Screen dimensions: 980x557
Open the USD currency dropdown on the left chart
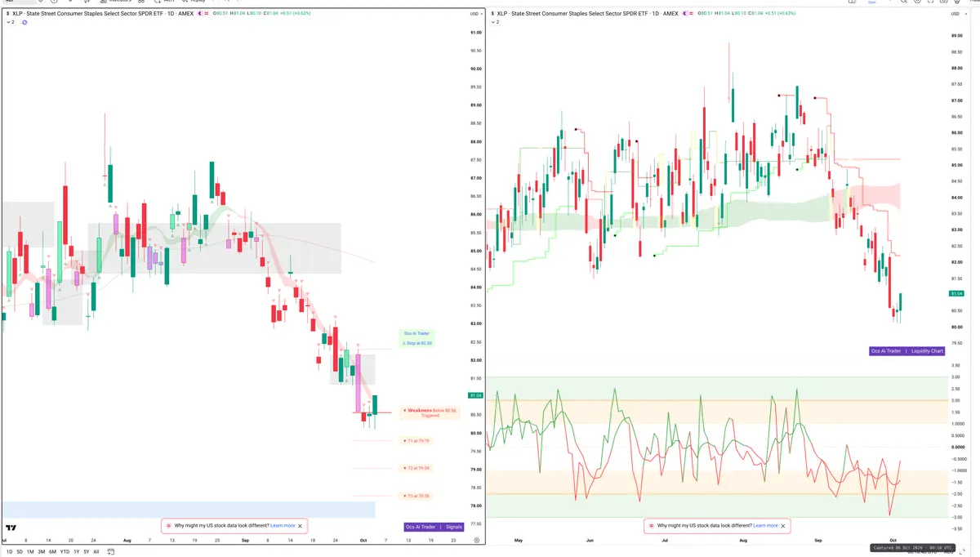tap(476, 14)
